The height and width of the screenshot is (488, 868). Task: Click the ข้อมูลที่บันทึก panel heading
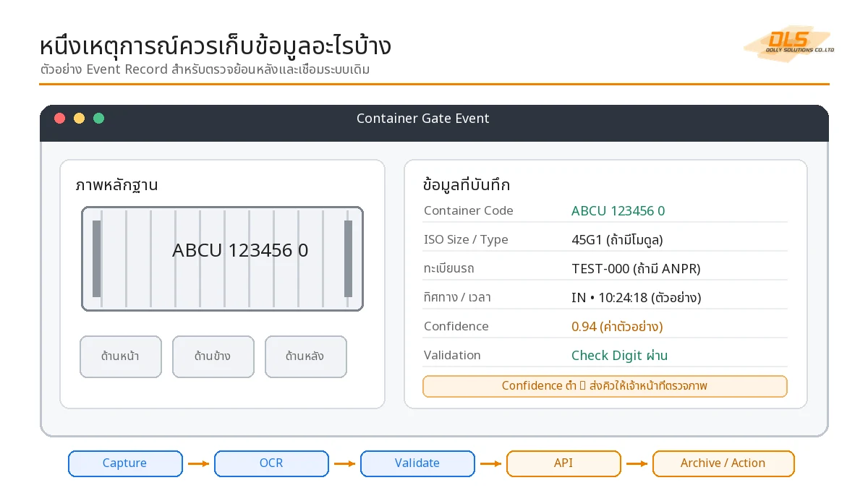(x=467, y=185)
